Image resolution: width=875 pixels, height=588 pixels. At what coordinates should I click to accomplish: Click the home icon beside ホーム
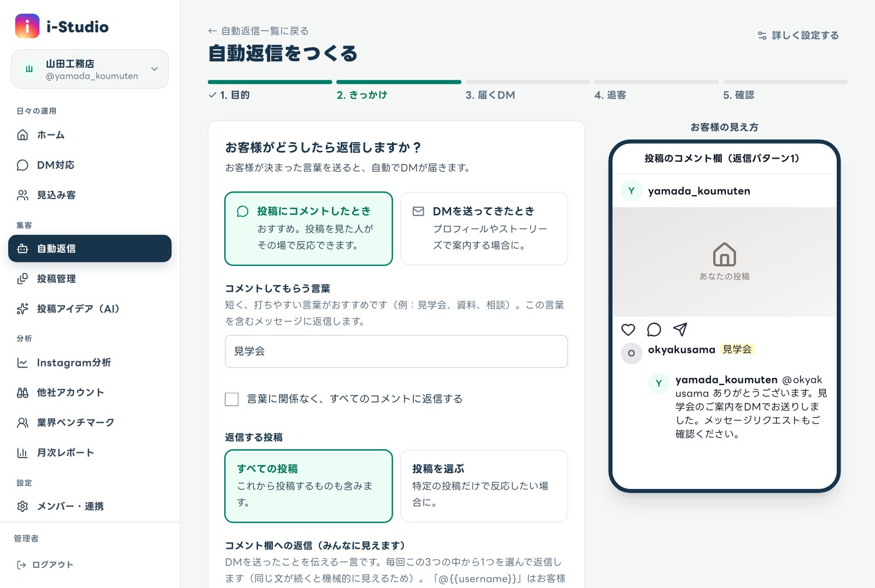22,135
